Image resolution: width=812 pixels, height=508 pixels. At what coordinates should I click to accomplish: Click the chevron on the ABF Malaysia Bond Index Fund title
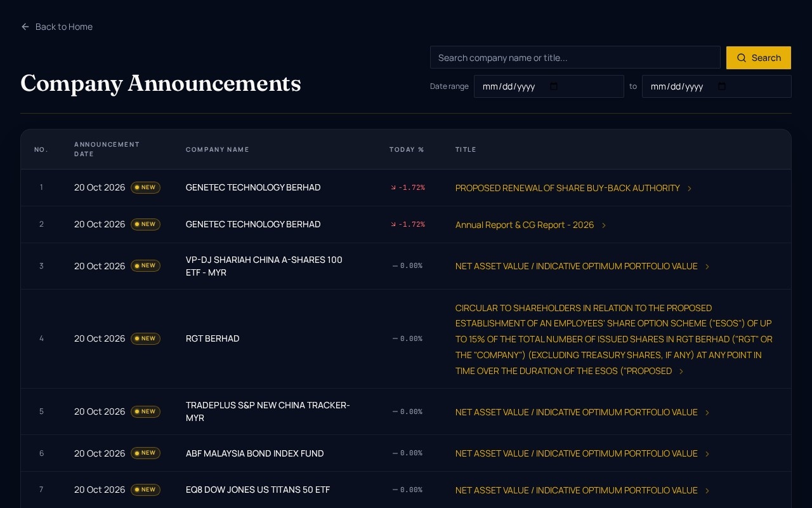point(707,454)
